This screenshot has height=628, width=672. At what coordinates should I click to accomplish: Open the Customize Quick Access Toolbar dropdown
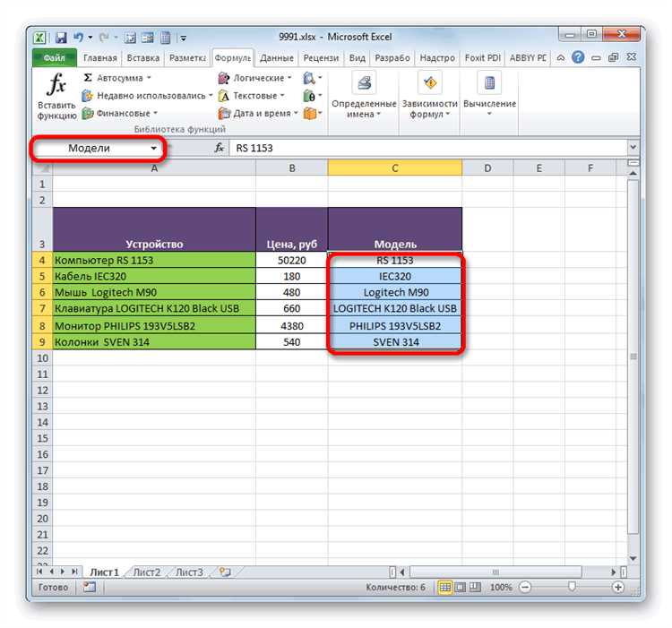(x=183, y=39)
